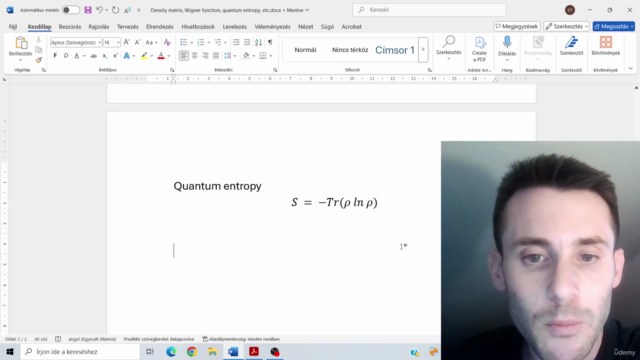Open the font color dropdown arrow
Screen dimensions: 640x360
point(169,56)
